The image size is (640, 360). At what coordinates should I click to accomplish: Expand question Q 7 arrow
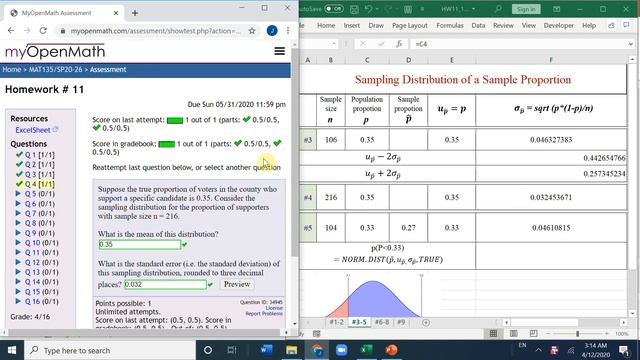(x=18, y=213)
